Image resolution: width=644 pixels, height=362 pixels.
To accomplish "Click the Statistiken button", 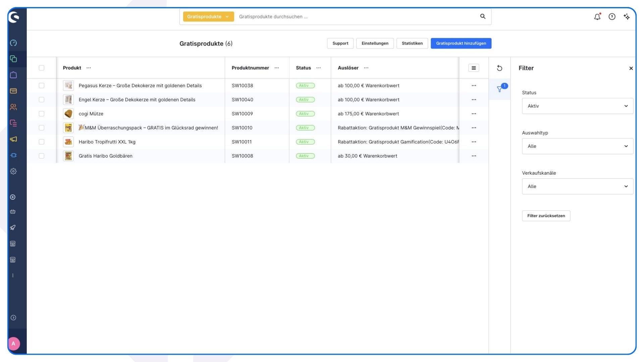I will coord(412,43).
